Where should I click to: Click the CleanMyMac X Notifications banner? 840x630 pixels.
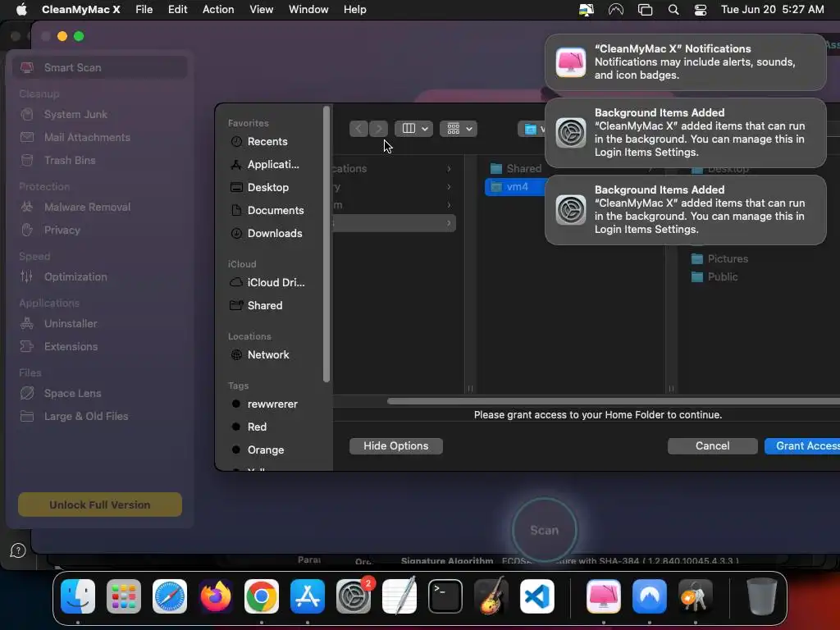pyautogui.click(x=685, y=62)
